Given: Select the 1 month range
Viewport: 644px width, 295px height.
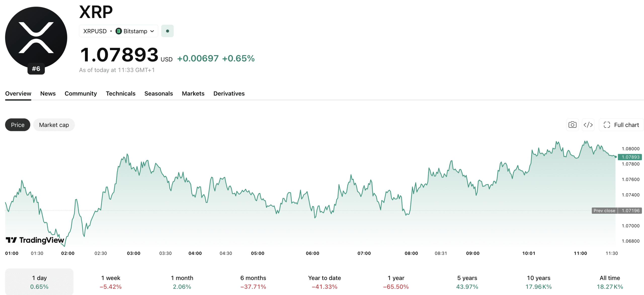Looking at the screenshot, I should (182, 282).
